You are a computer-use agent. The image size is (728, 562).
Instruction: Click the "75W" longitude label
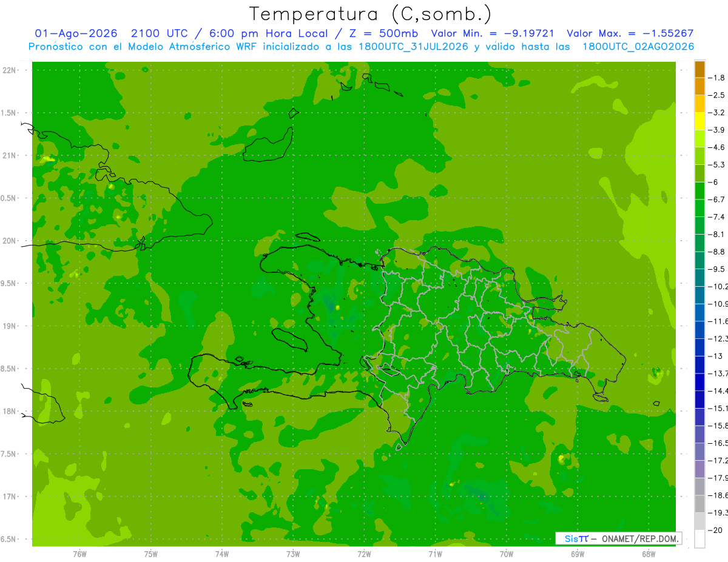coord(151,554)
